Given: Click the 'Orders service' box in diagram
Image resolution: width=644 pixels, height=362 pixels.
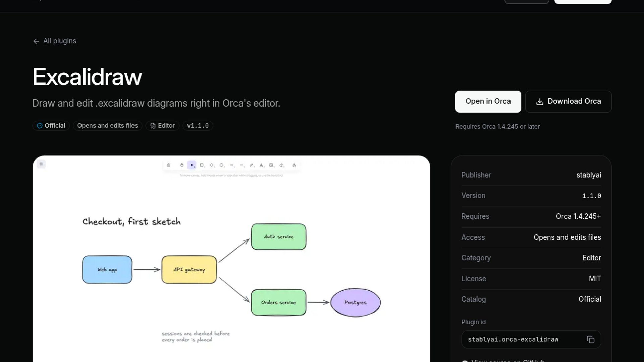Looking at the screenshot, I should click(x=278, y=302).
